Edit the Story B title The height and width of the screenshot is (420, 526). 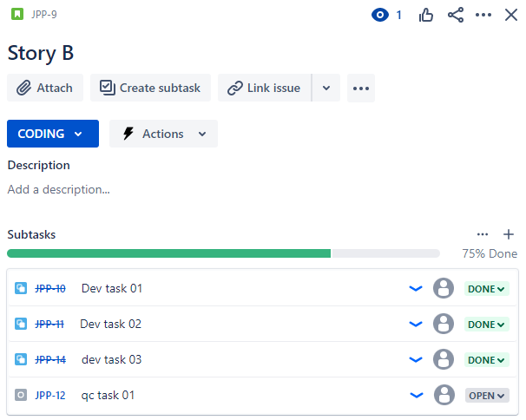41,53
